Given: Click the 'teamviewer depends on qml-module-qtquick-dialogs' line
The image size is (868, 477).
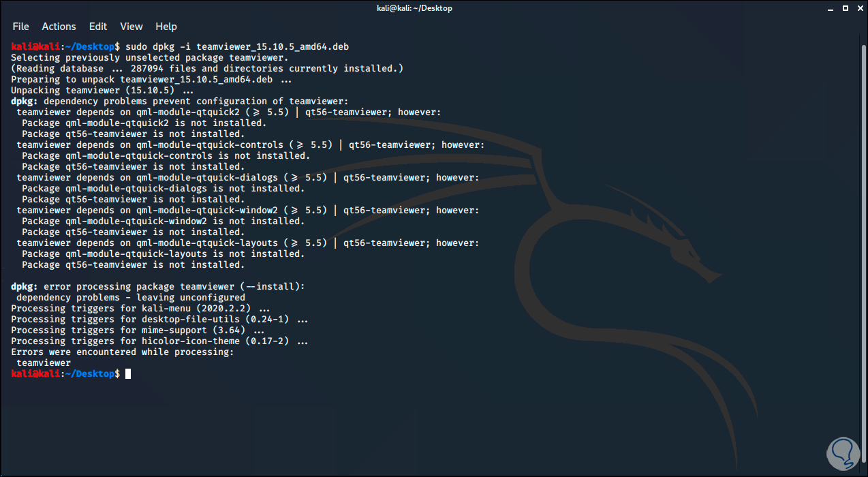Looking at the screenshot, I should pyautogui.click(x=248, y=177).
